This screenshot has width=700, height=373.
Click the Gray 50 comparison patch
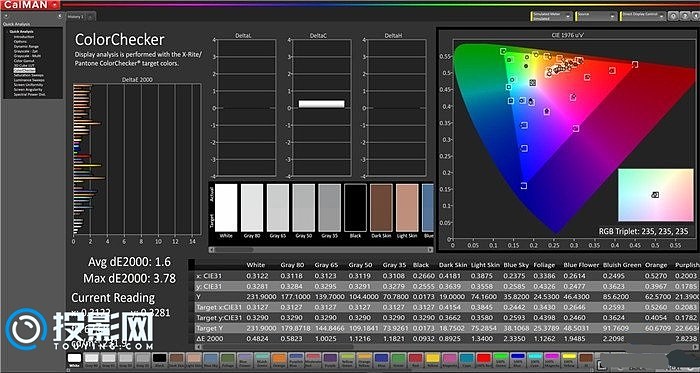click(x=304, y=208)
